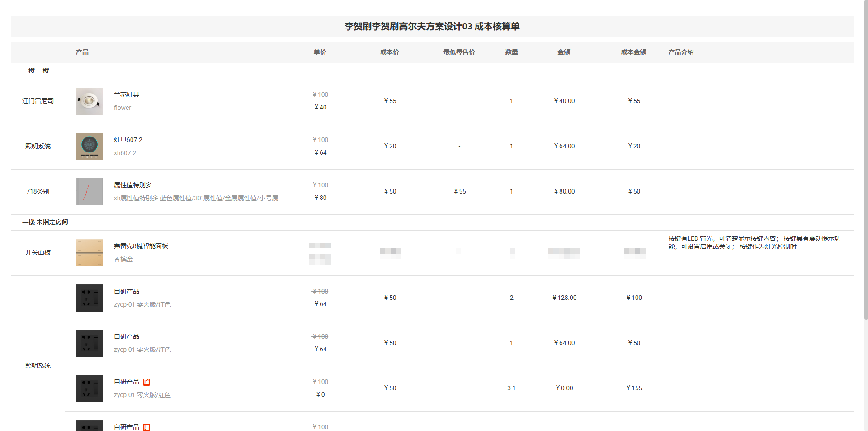Select the 数量 column header
The image size is (868, 431).
pyautogui.click(x=512, y=52)
